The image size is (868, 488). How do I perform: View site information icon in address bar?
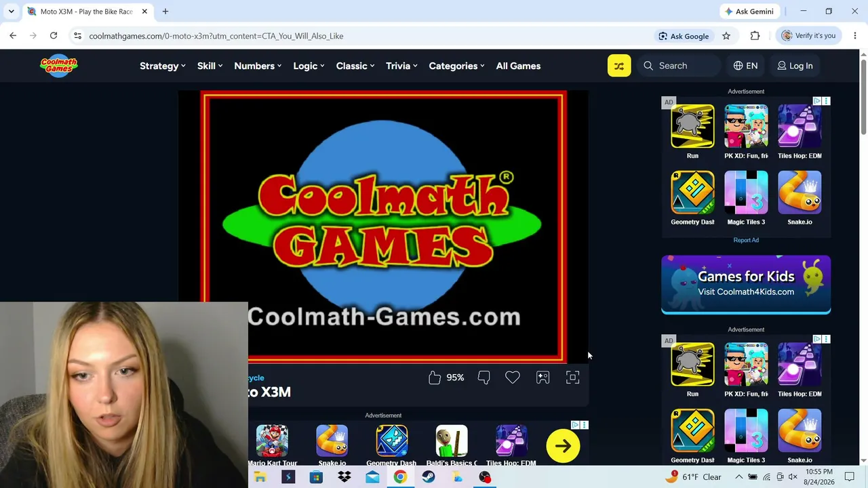[x=77, y=36]
